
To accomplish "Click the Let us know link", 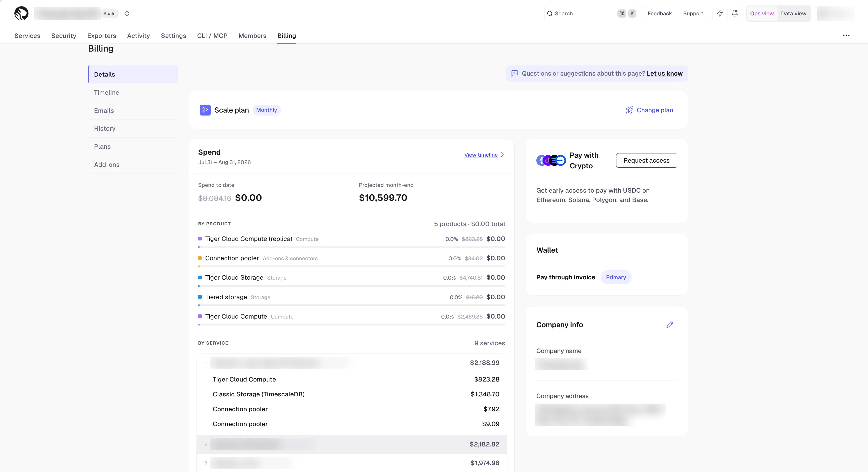I will pos(665,73).
